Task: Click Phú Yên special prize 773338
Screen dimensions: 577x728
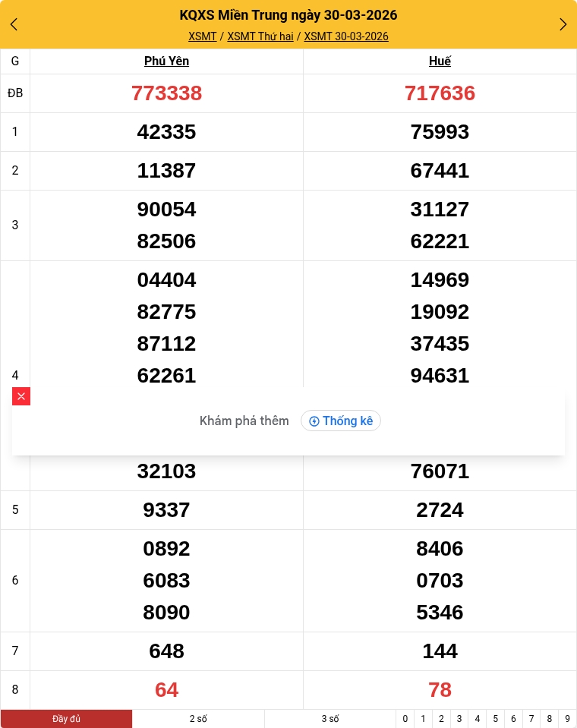Action: pos(166,93)
